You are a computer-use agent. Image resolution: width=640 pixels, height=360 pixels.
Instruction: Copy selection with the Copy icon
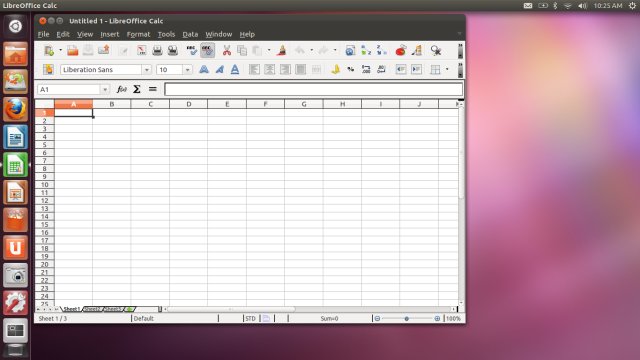point(242,50)
